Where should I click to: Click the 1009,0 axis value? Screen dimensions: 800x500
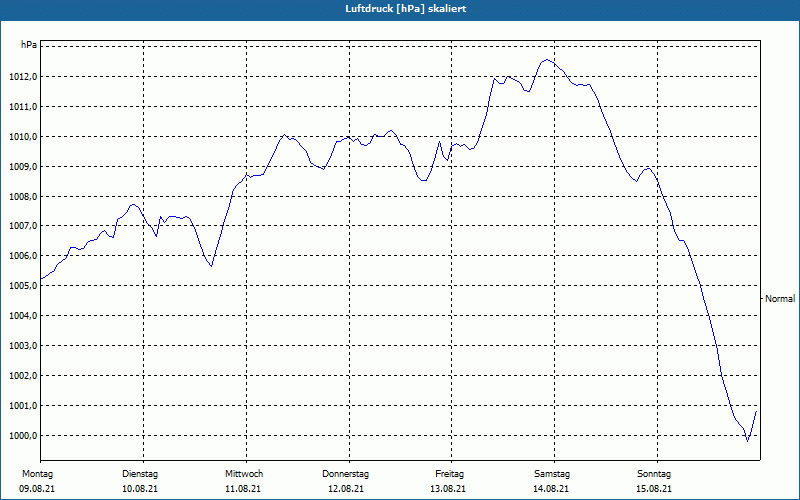tap(23, 167)
